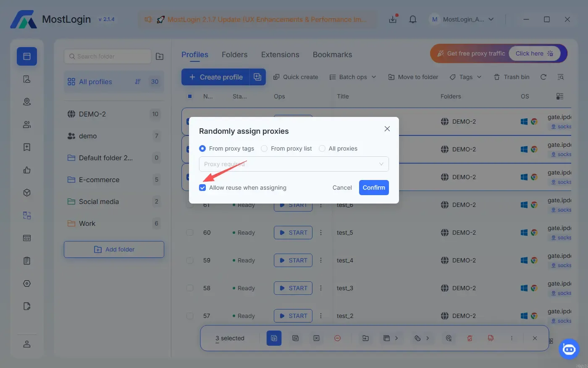Select the From proxy list radio

tap(264, 148)
